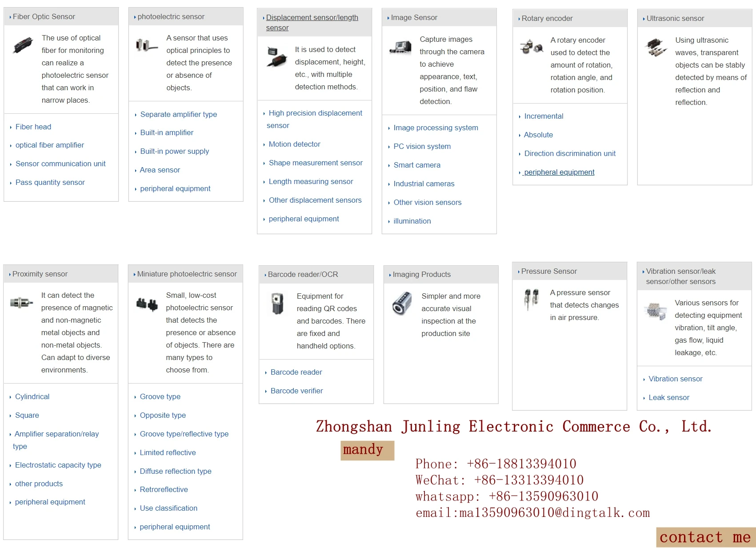Open the other products link

click(39, 484)
